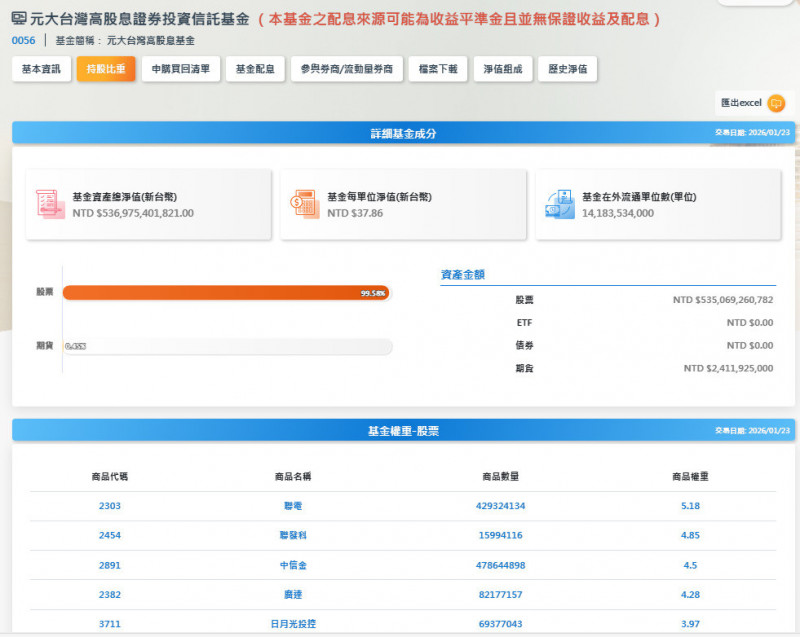Screen dimensions: 800x637
Task: Click the 0056 fund code link
Action: 23,40
